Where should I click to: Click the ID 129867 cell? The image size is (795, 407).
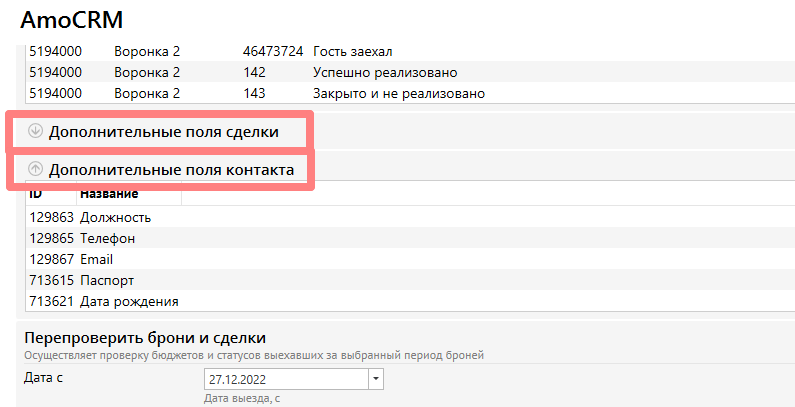tap(52, 260)
